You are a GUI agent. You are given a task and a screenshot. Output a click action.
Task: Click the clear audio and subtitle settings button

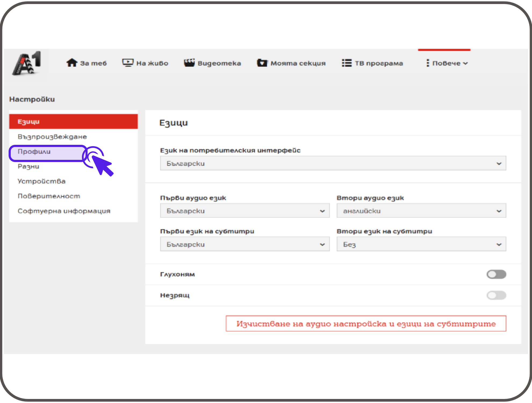coord(366,324)
